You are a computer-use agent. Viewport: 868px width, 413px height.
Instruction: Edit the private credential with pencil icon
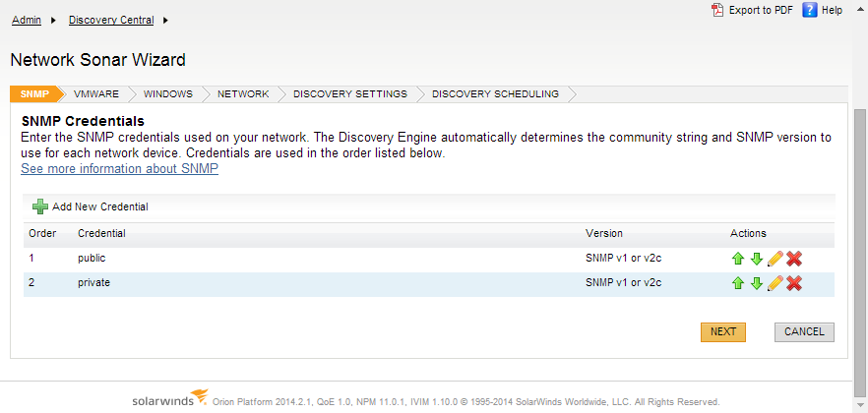click(775, 283)
